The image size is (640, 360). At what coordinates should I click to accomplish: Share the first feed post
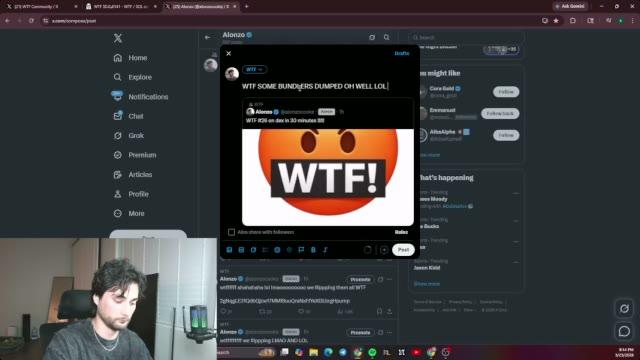click(390, 312)
